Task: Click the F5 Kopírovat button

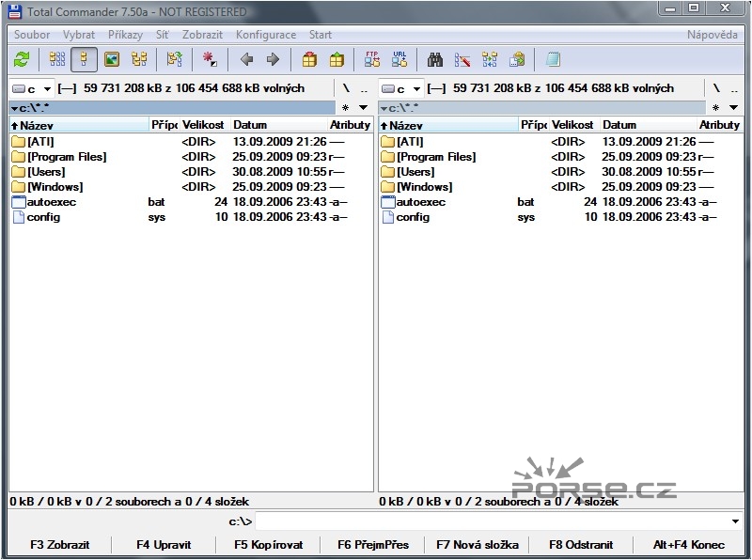Action: [269, 545]
